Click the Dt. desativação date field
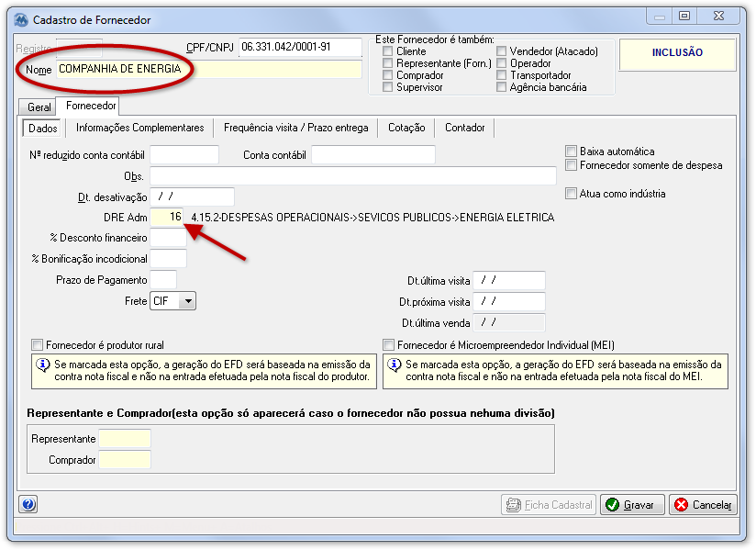The image size is (756, 550). [x=192, y=196]
